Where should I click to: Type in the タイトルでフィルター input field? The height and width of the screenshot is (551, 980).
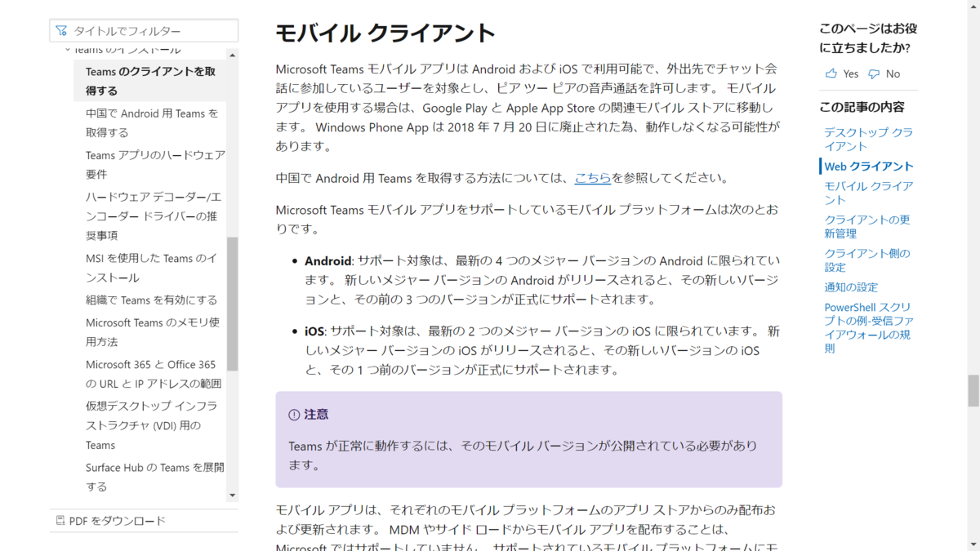144,31
